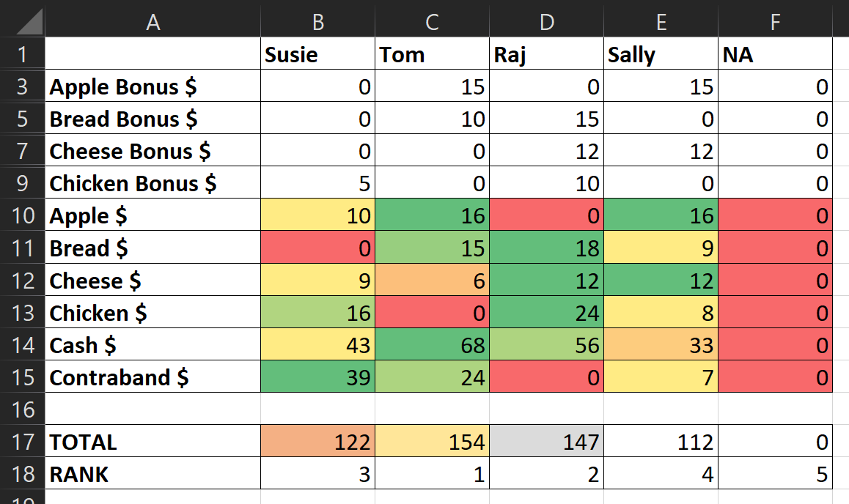Click Susie's yellow Apple $ cell 10
Viewport: 849px width, 504px height.
[318, 215]
